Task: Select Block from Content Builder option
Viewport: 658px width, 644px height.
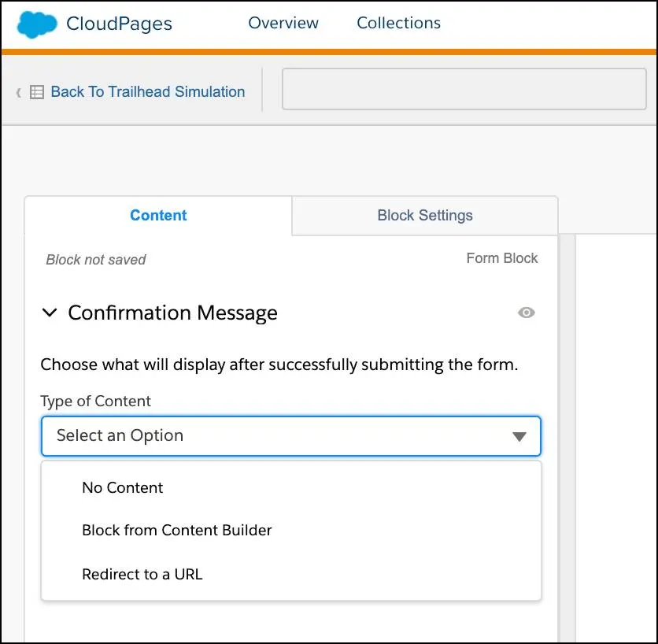Action: click(176, 531)
